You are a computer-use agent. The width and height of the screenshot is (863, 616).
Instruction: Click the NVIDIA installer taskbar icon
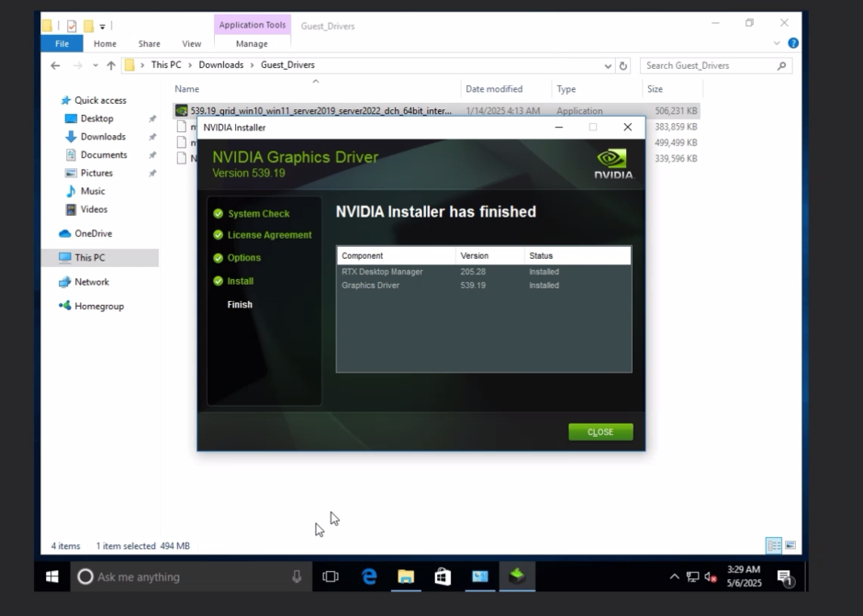point(517,577)
